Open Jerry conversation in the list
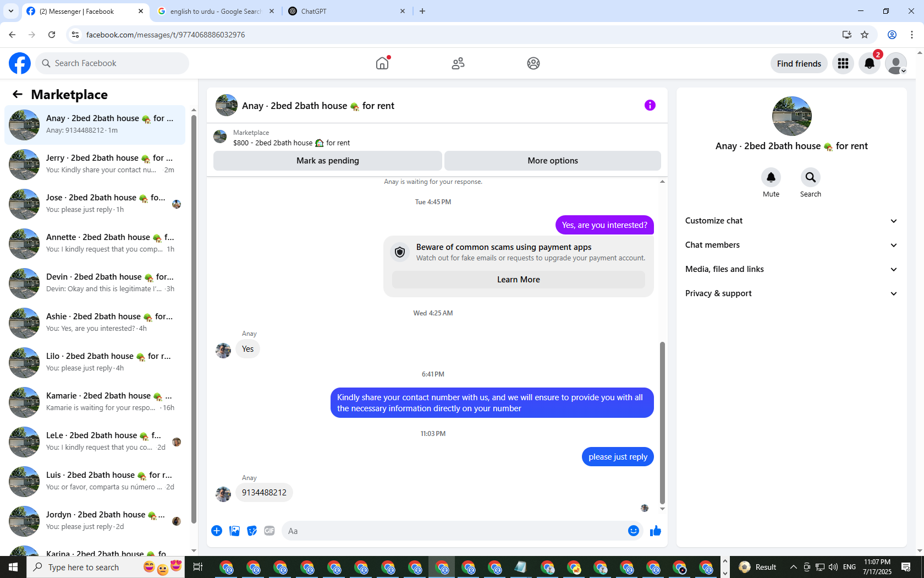The image size is (924, 578). pyautogui.click(x=95, y=164)
